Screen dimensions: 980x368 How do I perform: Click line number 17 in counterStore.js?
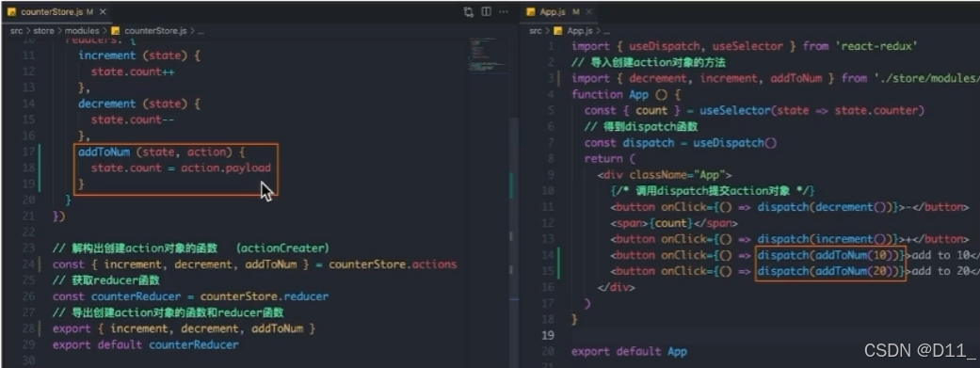(28, 152)
